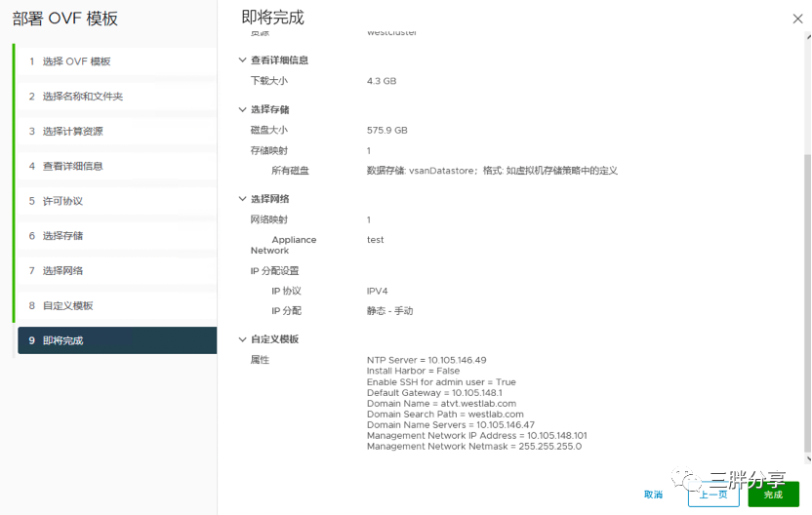Click the 所有磁盘 label
The image size is (812, 515).
(290, 171)
